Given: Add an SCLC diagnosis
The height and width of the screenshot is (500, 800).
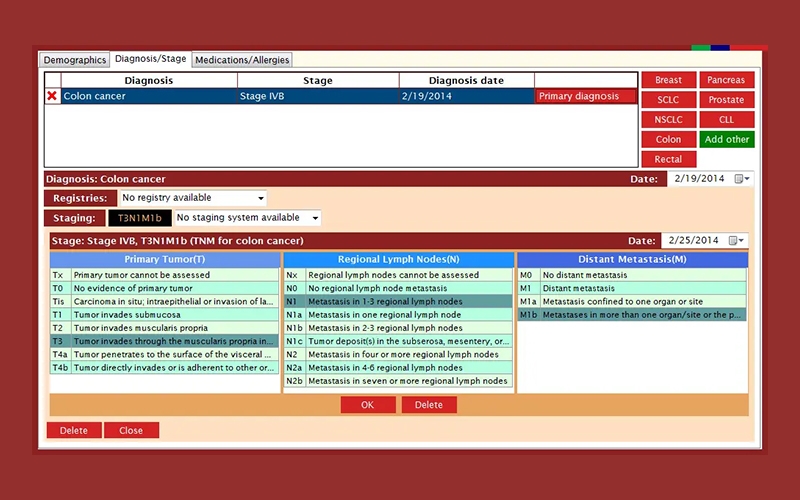Looking at the screenshot, I should (x=668, y=99).
